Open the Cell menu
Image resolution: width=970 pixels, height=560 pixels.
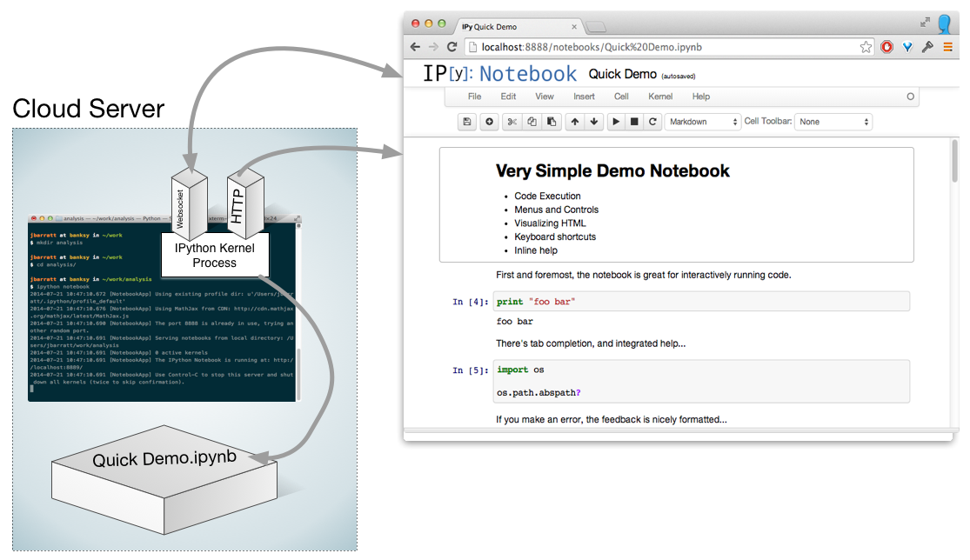[621, 97]
